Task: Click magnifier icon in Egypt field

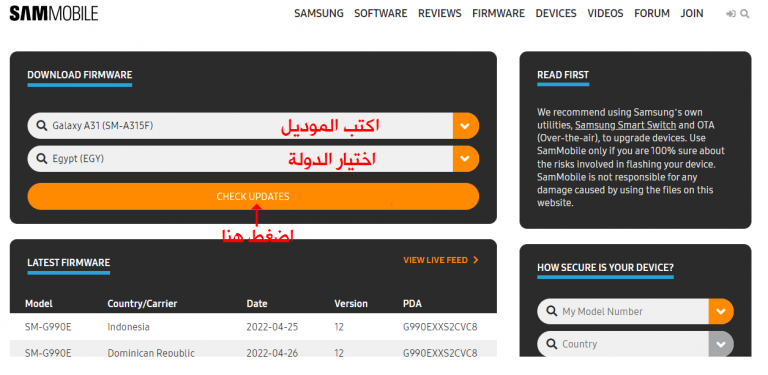Action: [42, 159]
